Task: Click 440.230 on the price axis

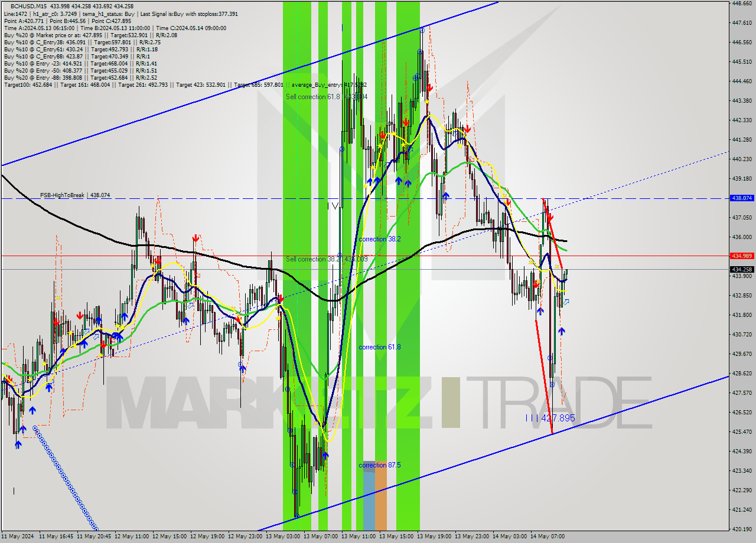Action: click(x=741, y=159)
